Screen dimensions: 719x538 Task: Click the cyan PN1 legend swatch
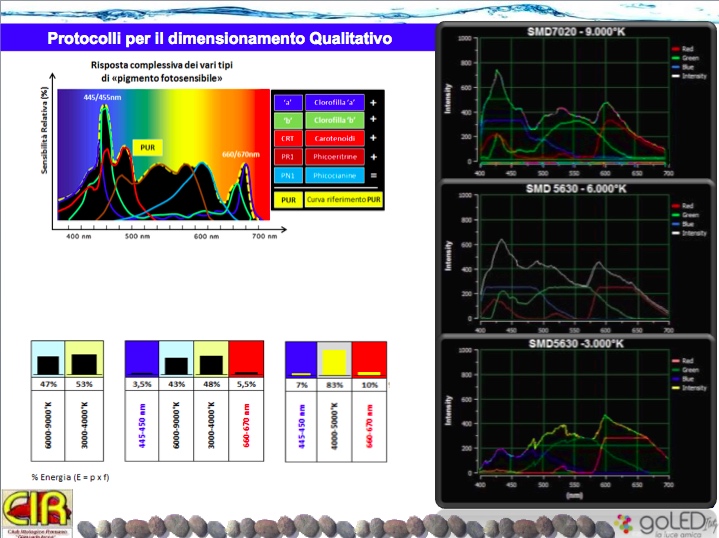[288, 176]
